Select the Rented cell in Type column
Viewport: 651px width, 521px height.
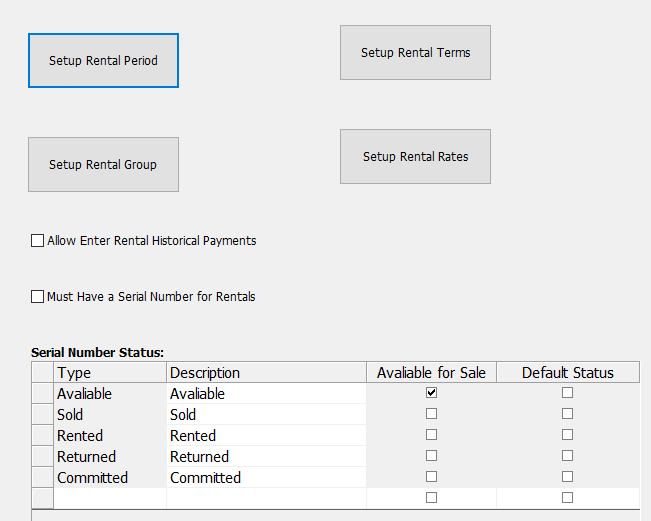click(x=110, y=435)
